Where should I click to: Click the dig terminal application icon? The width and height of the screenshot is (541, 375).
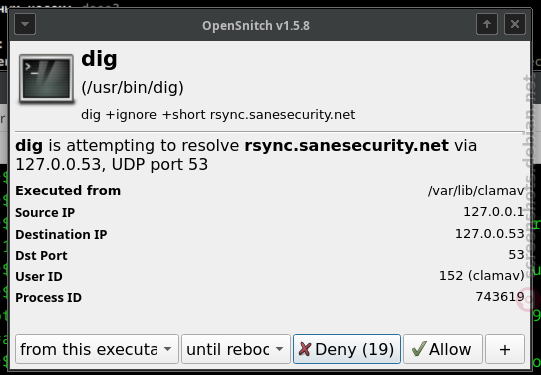pos(47,79)
